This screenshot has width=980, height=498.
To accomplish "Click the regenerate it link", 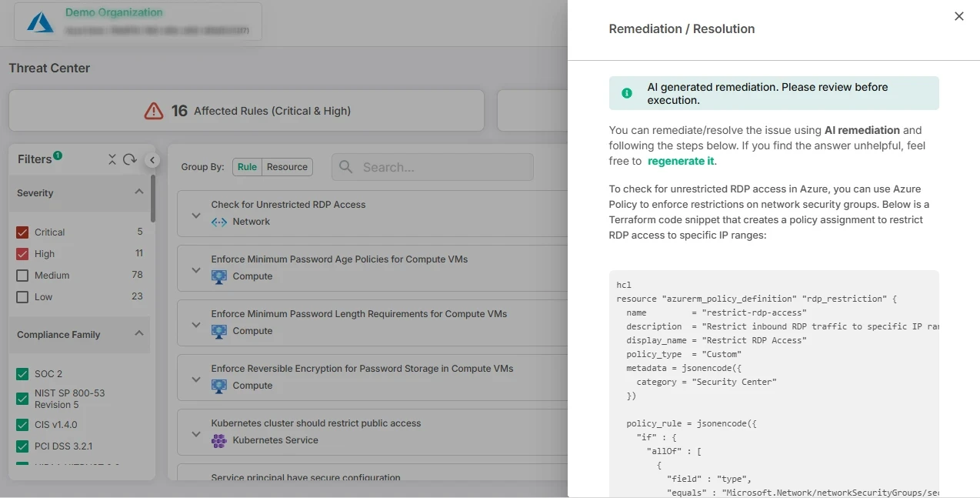I will tap(681, 161).
